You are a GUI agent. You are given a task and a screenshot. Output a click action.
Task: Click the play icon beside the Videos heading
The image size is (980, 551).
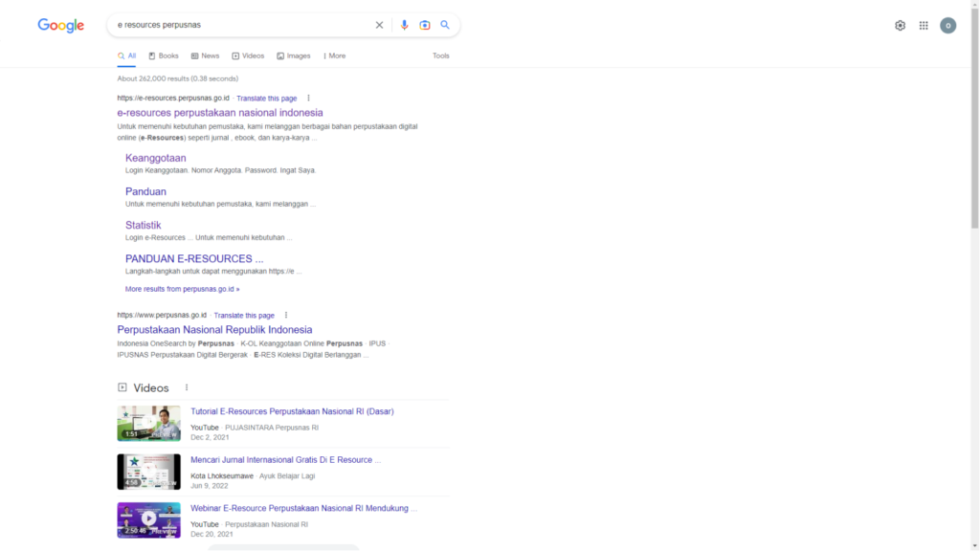122,387
